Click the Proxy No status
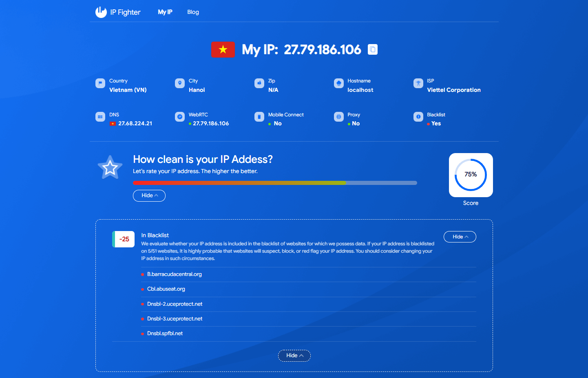Image resolution: width=588 pixels, height=378 pixels. click(x=356, y=124)
